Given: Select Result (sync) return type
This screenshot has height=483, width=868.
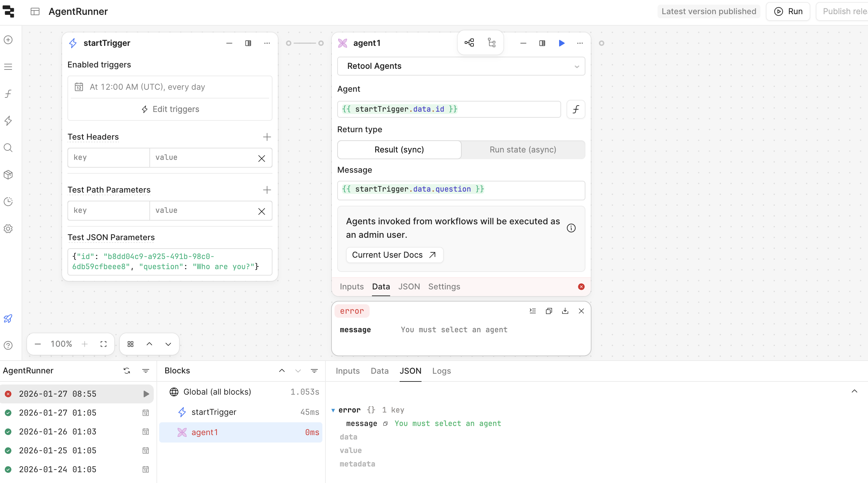Looking at the screenshot, I should point(399,150).
